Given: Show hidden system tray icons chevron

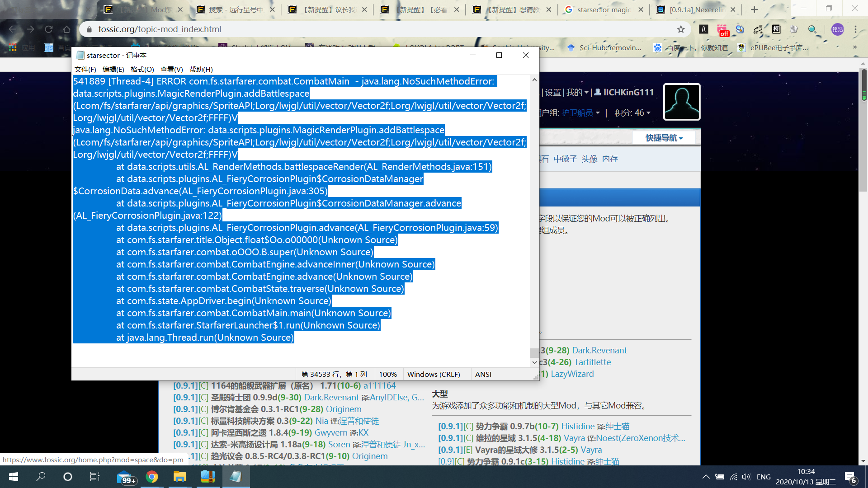Looking at the screenshot, I should coord(705,477).
